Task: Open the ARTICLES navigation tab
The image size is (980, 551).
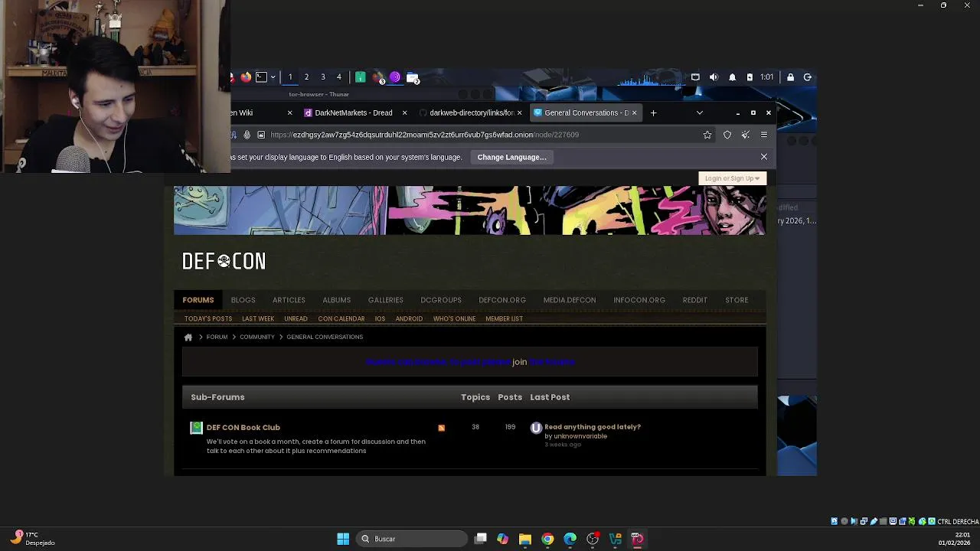Action: pyautogui.click(x=289, y=300)
